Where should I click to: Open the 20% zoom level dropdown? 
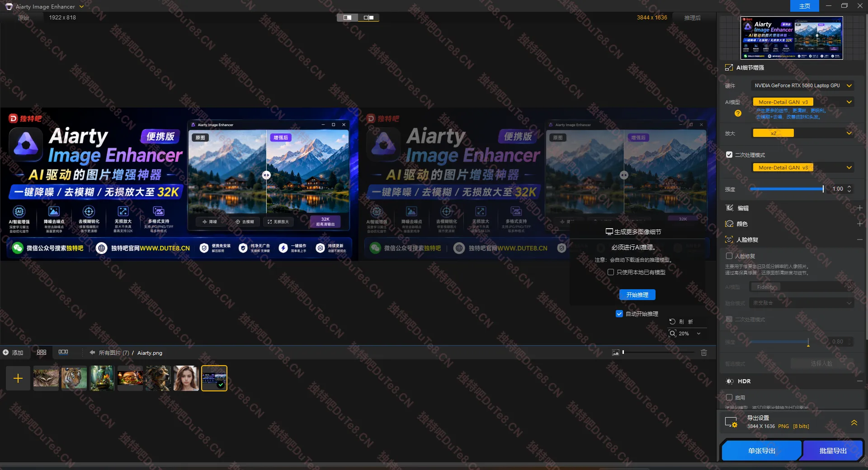pyautogui.click(x=698, y=334)
